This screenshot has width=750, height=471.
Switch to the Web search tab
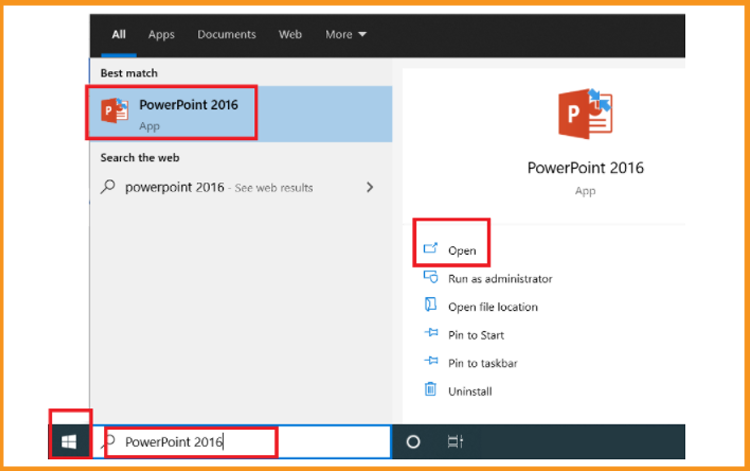pos(290,34)
